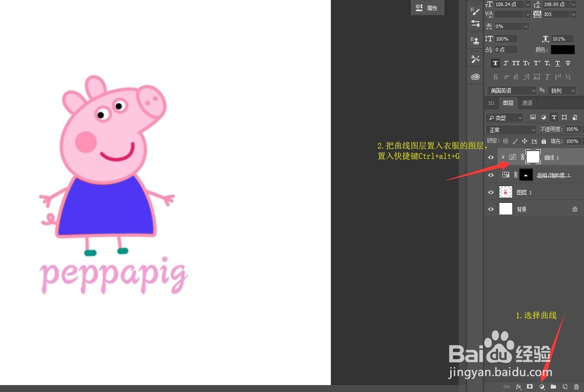Filter layers by smart object icon

575,117
